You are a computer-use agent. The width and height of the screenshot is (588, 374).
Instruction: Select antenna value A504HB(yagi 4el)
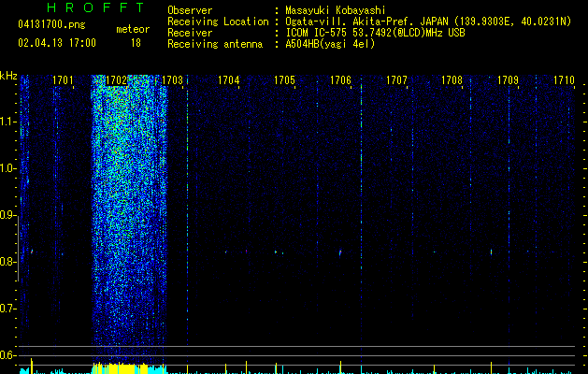[330, 44]
